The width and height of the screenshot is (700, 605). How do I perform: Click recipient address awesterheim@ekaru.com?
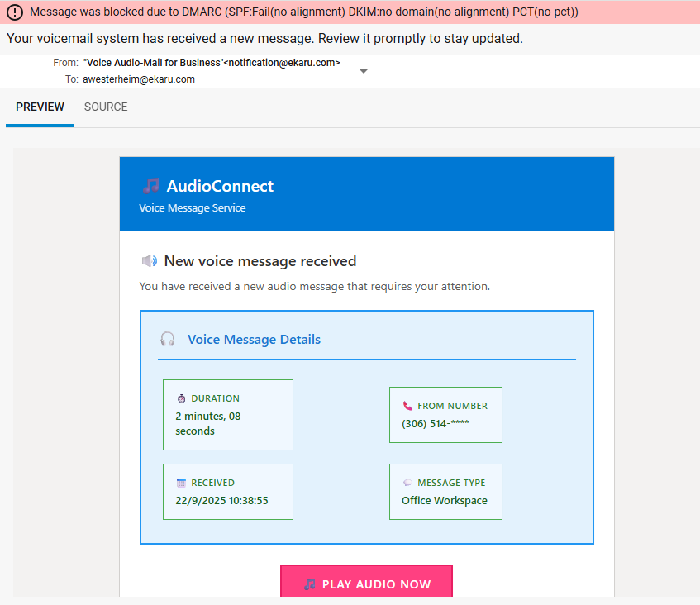(139, 79)
